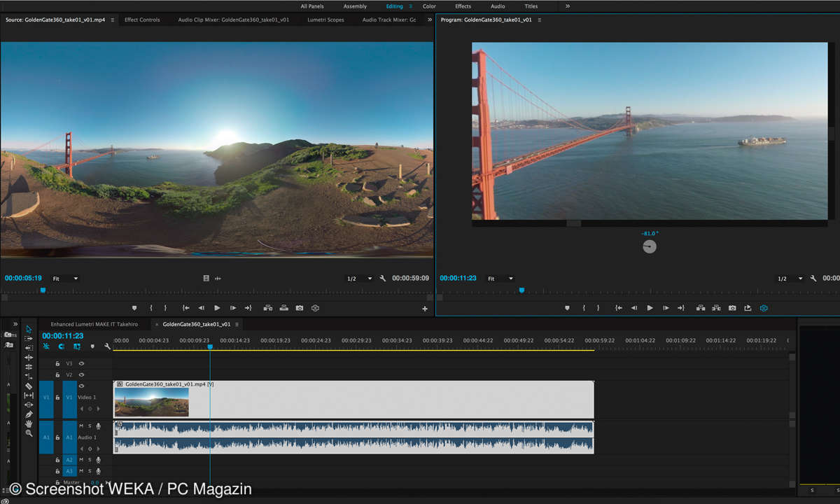
Task: Mark Out point in Source monitor
Action: coord(166,308)
